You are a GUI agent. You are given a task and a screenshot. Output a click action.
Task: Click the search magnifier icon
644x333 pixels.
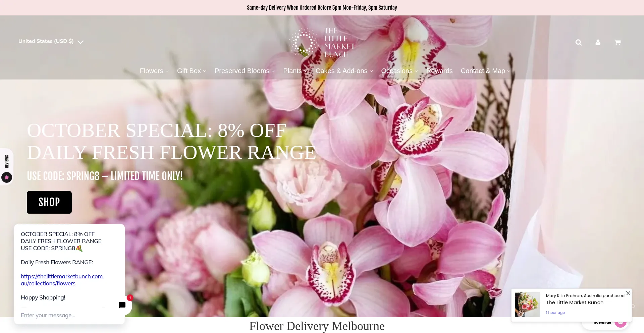[x=578, y=43]
